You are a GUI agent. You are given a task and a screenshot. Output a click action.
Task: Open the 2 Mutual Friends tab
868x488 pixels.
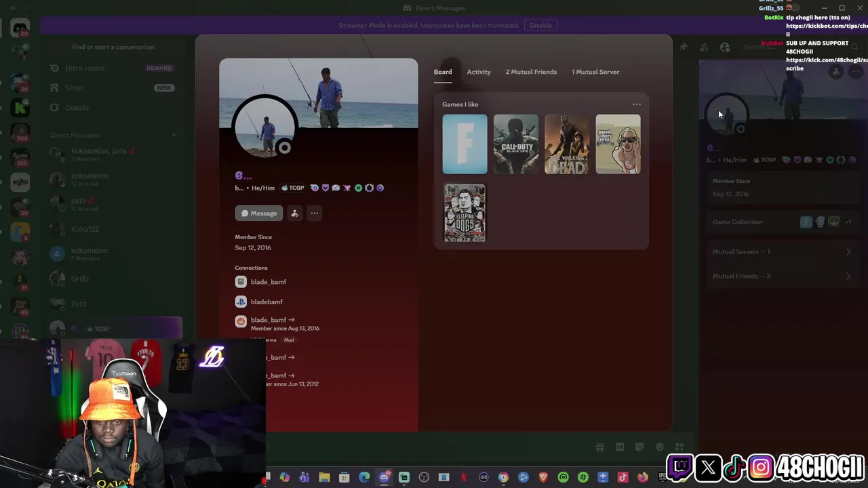click(531, 72)
